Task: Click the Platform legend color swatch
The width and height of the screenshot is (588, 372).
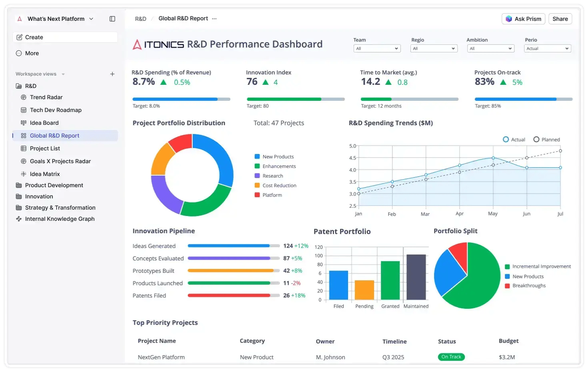Action: click(x=257, y=195)
